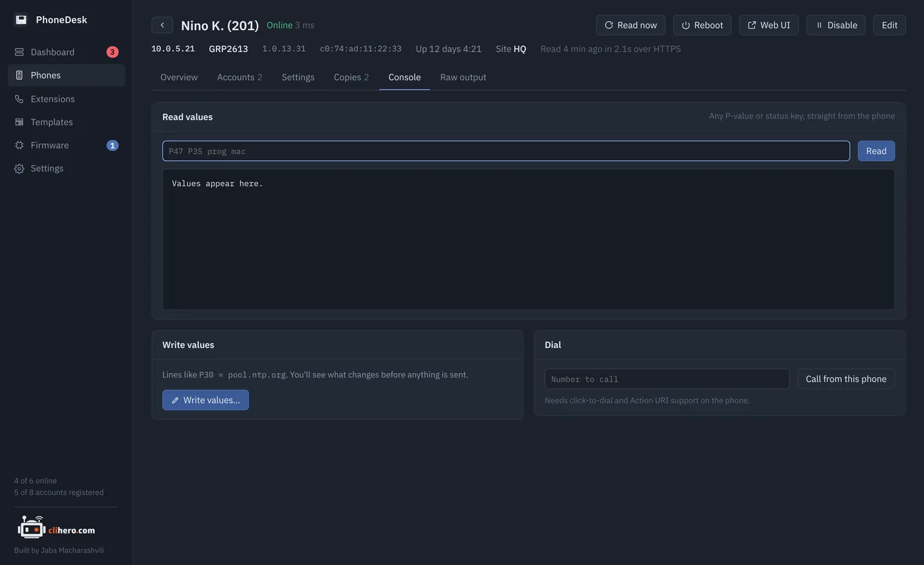Focus the P-value read input field
This screenshot has width=924, height=565.
pyautogui.click(x=506, y=151)
